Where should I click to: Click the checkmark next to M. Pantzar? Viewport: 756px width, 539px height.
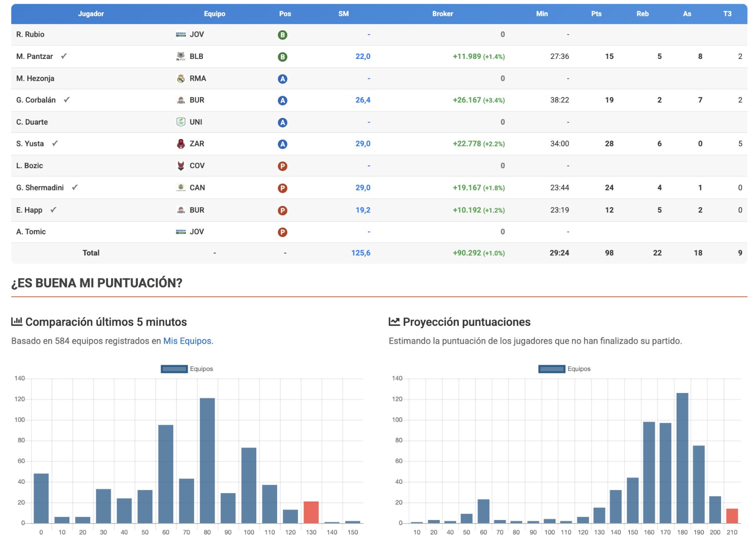click(x=64, y=56)
